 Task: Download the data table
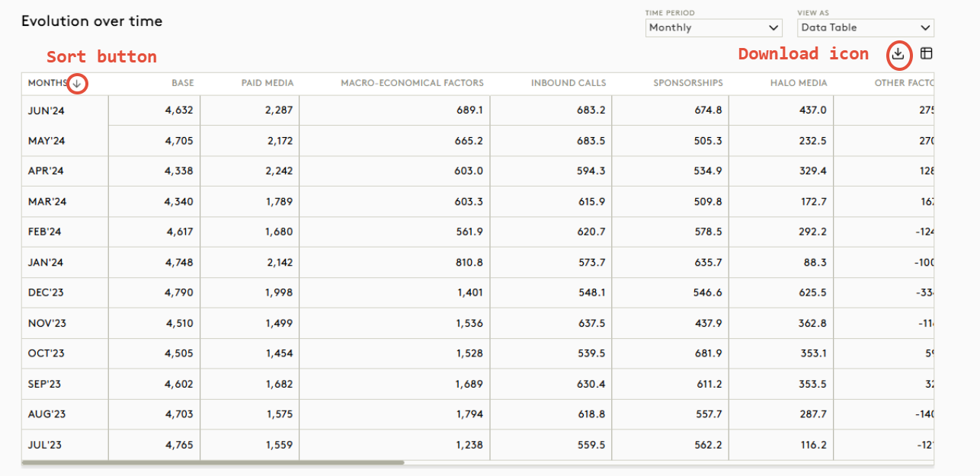(x=898, y=53)
